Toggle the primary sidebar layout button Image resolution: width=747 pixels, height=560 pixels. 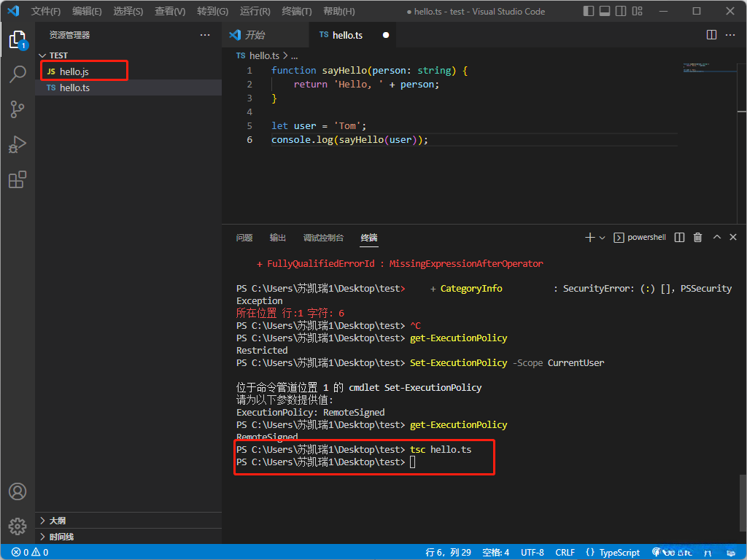pyautogui.click(x=589, y=11)
